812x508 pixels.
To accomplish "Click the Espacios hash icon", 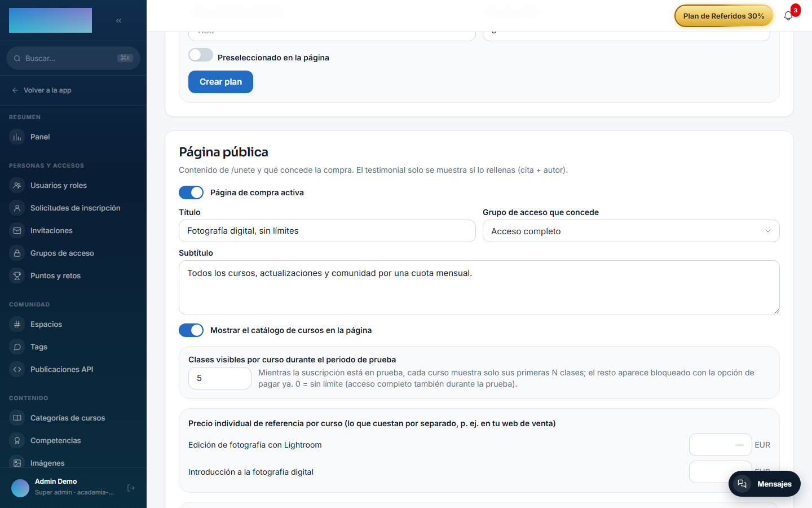I will click(x=17, y=325).
